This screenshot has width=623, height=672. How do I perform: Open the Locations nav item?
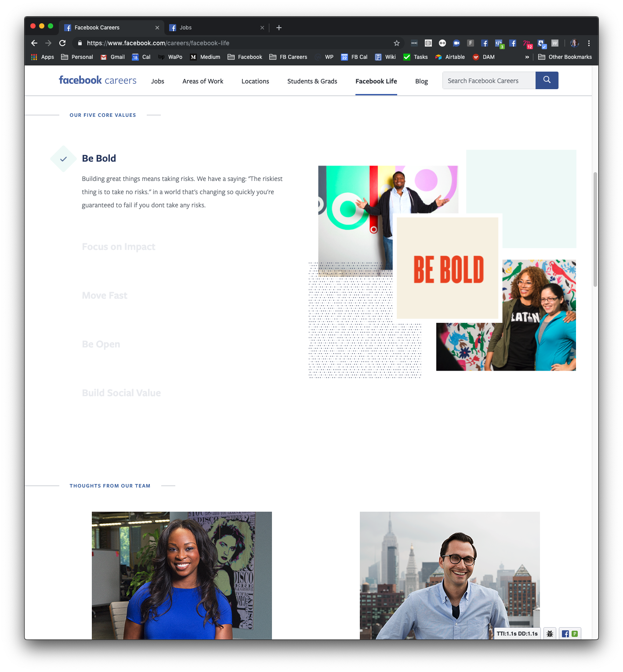[x=255, y=81]
